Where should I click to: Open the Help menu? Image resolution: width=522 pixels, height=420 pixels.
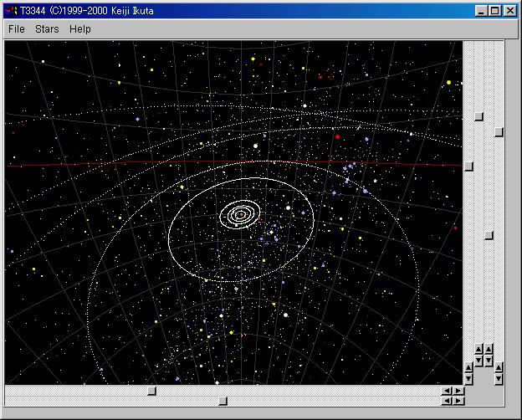[80, 29]
